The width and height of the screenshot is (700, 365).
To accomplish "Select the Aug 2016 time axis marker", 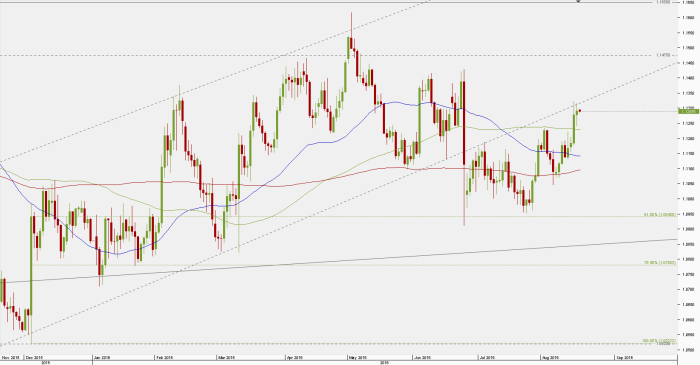I will (x=550, y=357).
